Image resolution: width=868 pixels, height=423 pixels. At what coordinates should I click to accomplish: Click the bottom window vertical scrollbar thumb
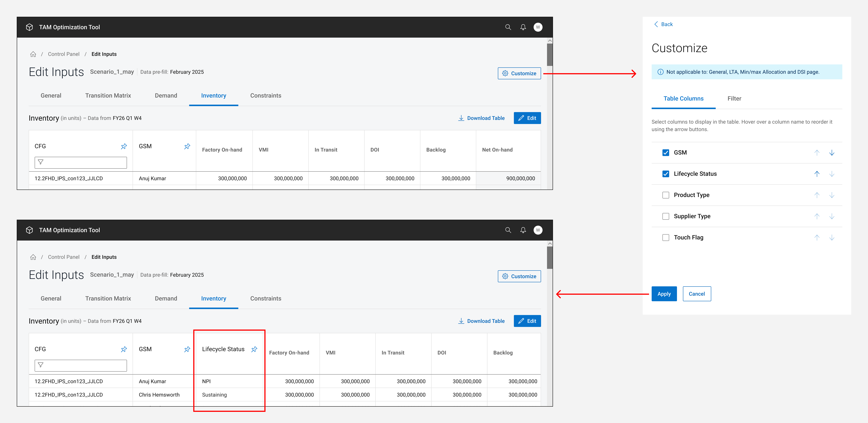(x=550, y=258)
